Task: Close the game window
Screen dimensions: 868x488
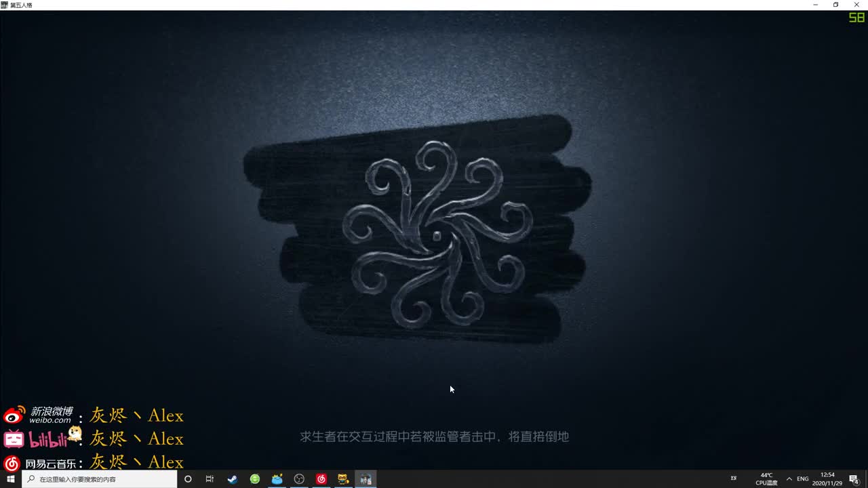Action: (856, 5)
